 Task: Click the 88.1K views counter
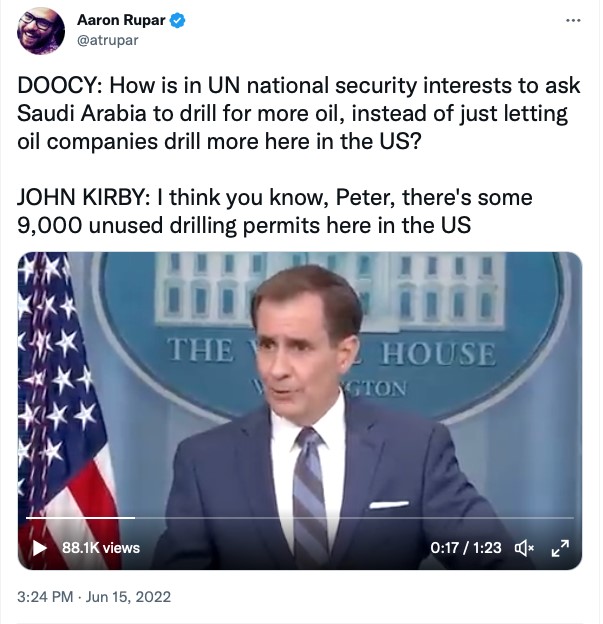point(100,547)
